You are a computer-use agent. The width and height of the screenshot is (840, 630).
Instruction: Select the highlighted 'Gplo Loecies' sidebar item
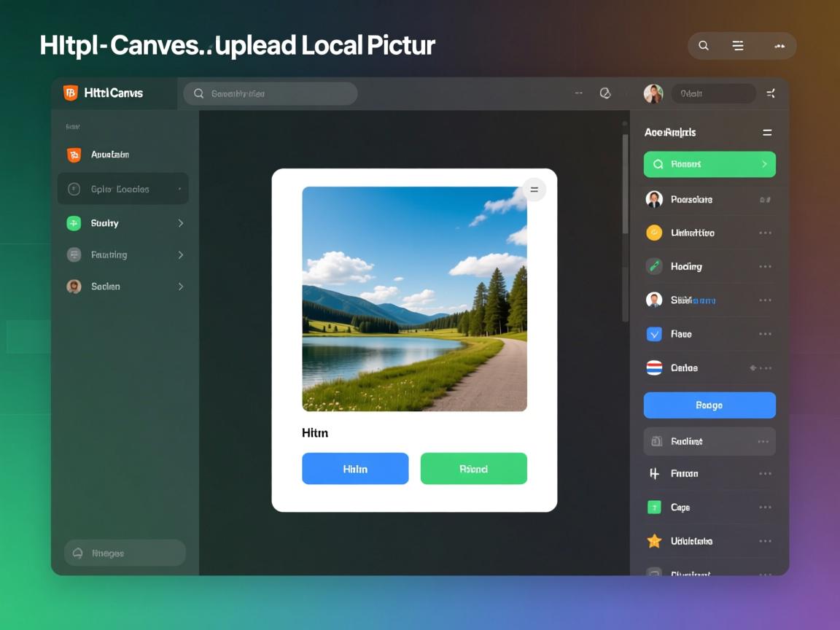(x=122, y=188)
